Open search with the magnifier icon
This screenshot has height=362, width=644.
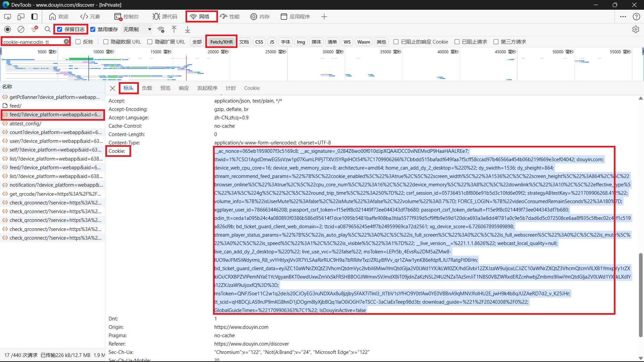[48, 29]
